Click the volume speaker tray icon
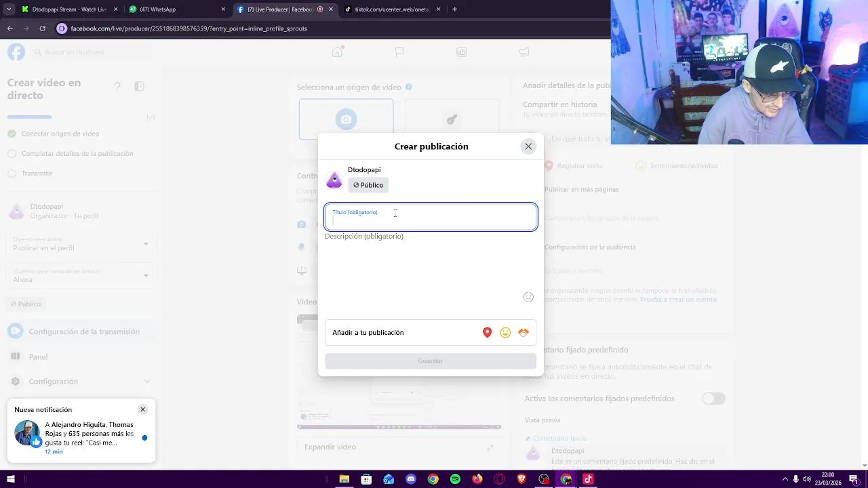 pos(807,479)
